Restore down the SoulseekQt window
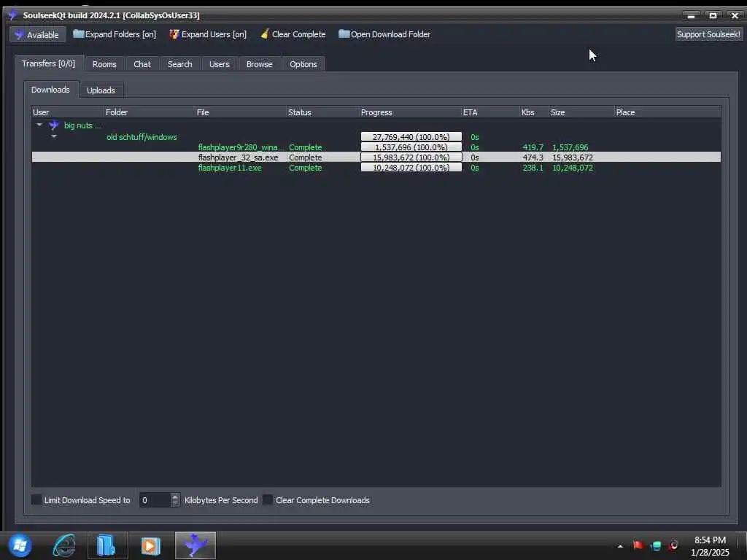 point(713,16)
